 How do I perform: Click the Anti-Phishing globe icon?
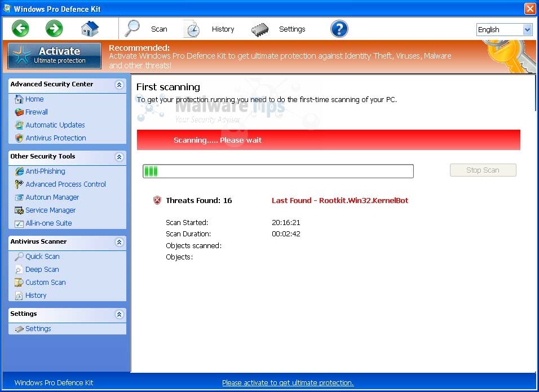pyautogui.click(x=19, y=171)
